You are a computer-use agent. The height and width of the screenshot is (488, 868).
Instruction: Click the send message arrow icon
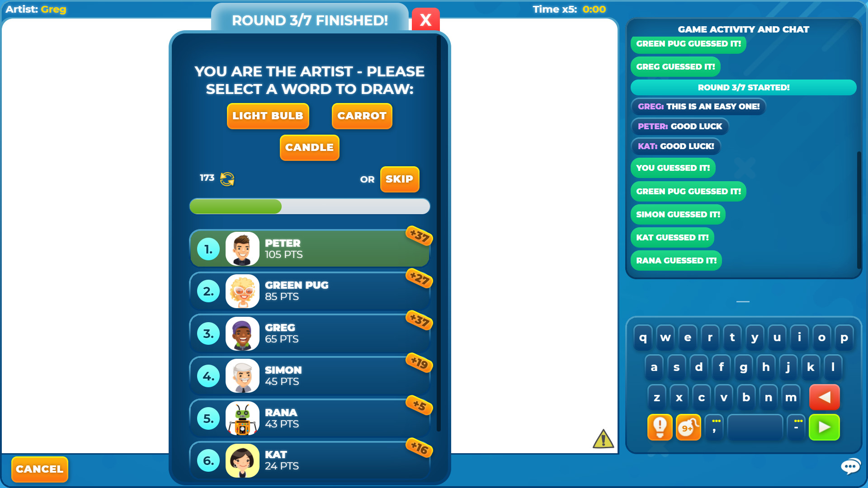pyautogui.click(x=825, y=427)
